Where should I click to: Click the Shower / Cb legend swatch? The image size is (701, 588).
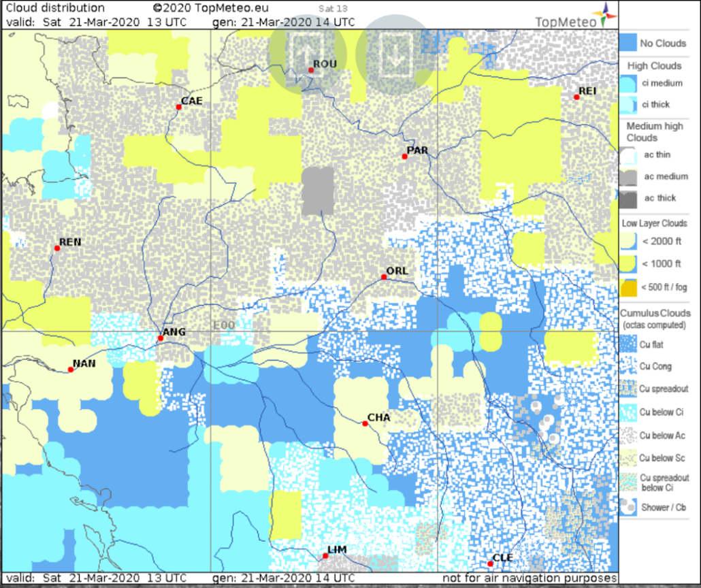coord(627,508)
